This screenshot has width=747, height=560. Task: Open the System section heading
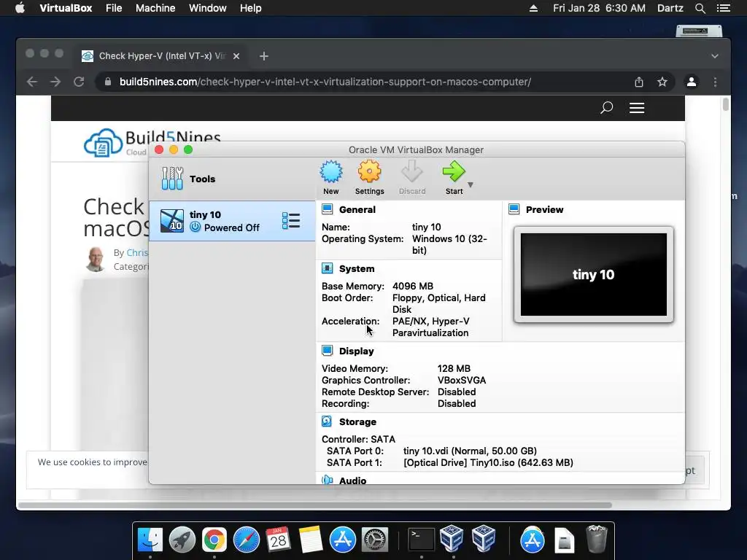(357, 268)
